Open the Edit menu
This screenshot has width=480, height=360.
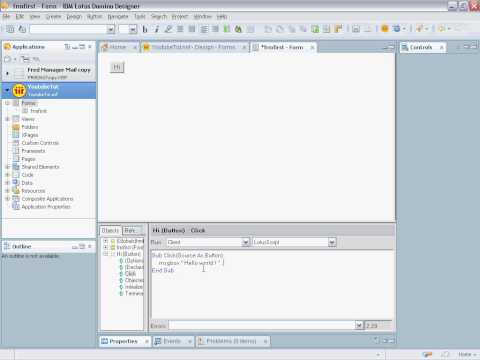[20, 16]
